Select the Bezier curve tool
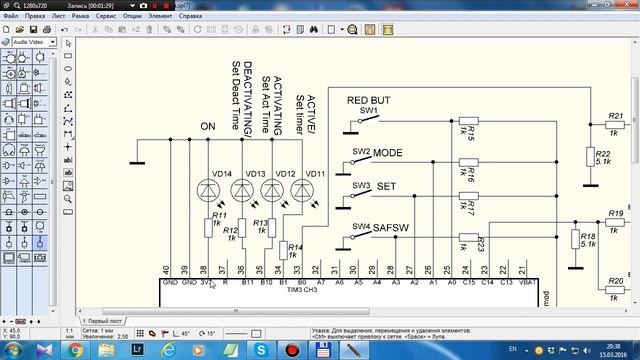640x360 pixels. click(x=68, y=121)
